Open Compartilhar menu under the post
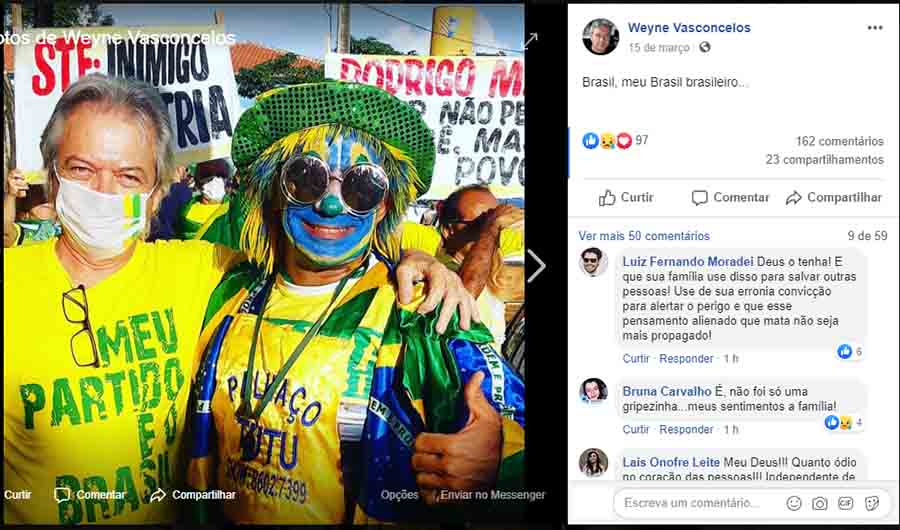 point(833,198)
